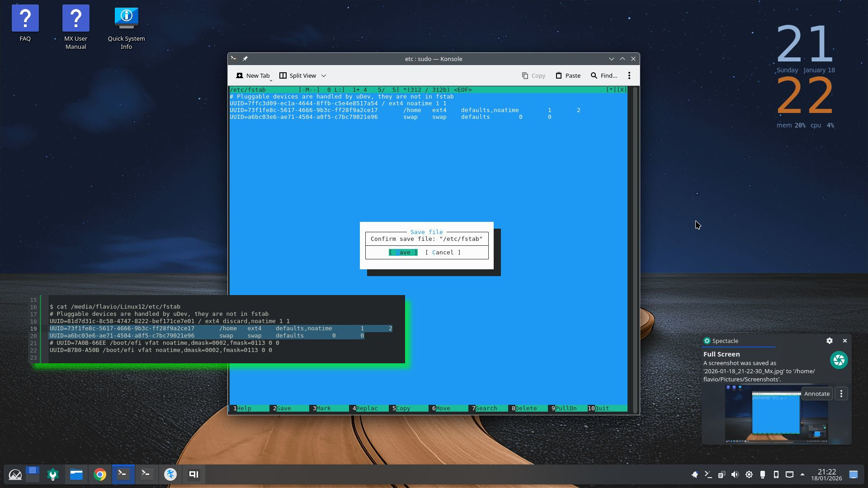The image size is (868, 488).
Task: Click the Konsole vertical scrollbar
Action: pos(635,249)
